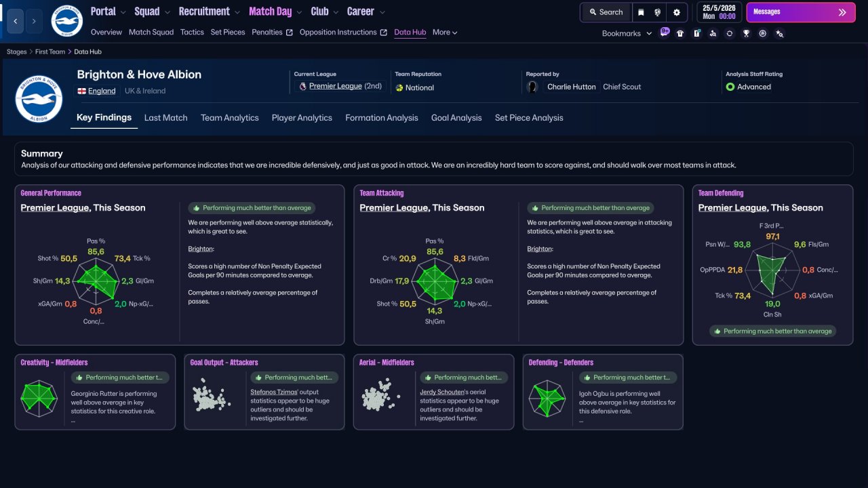Image resolution: width=868 pixels, height=488 pixels.
Task: Open the Team Defending polygon chart
Action: [x=771, y=269]
